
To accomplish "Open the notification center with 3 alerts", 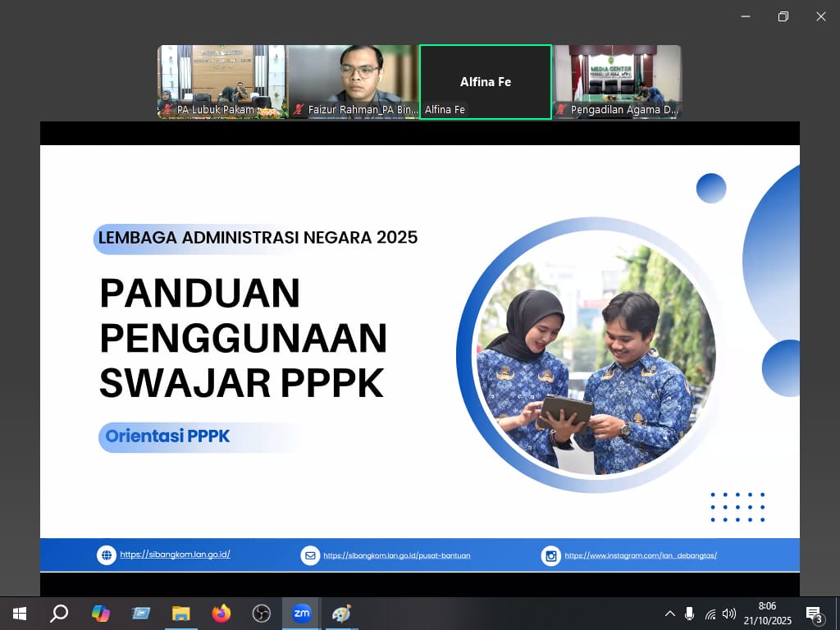I will (815, 614).
